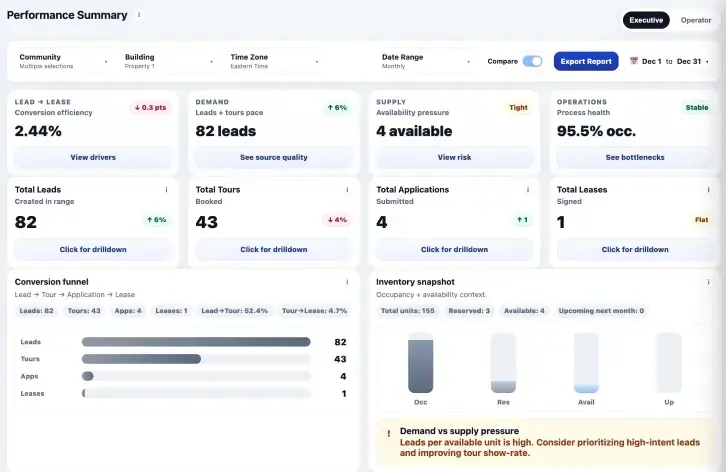Screen dimensions: 726x472
Task: Click the Leads funnel bar
Action: tap(196, 342)
